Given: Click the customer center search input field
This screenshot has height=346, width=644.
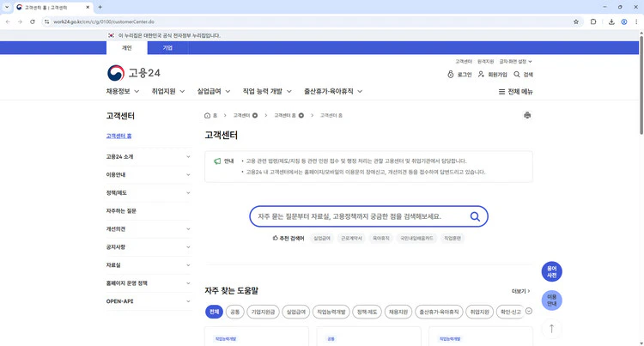Looking at the screenshot, I should [x=361, y=216].
